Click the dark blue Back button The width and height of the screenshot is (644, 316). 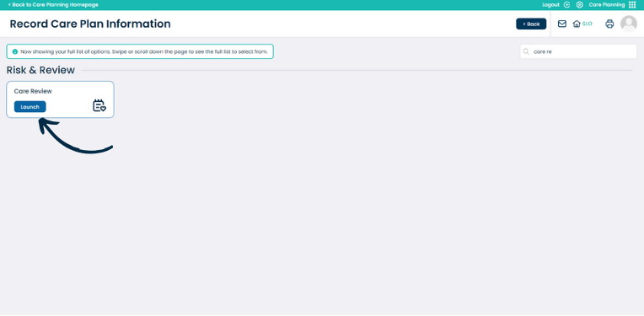click(531, 24)
